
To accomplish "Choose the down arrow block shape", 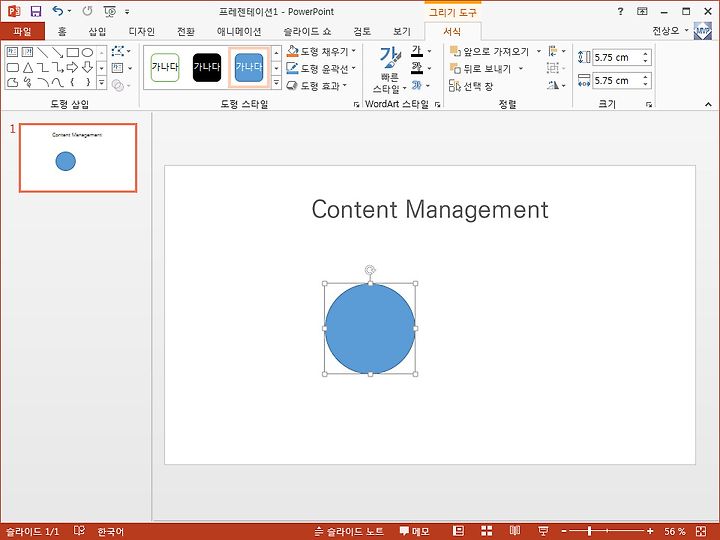I will pyautogui.click(x=87, y=68).
